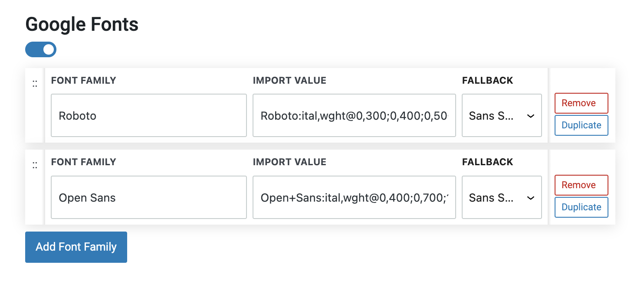Viewport: 644px width, 294px height.
Task: Grab the drag handle of the Open Sans row
Action: (x=35, y=165)
